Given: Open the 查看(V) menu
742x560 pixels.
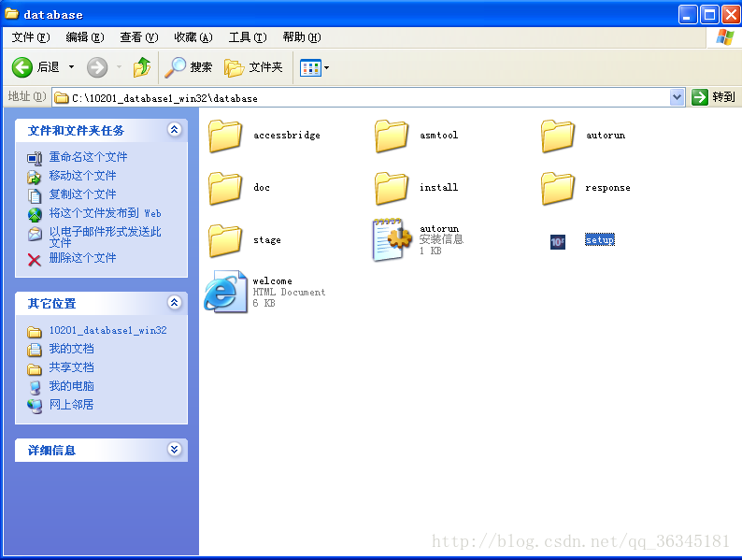Looking at the screenshot, I should click(138, 37).
